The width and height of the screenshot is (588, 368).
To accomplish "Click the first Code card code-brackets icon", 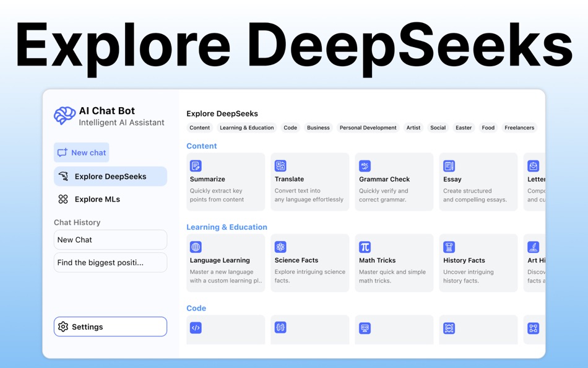I will tap(196, 328).
